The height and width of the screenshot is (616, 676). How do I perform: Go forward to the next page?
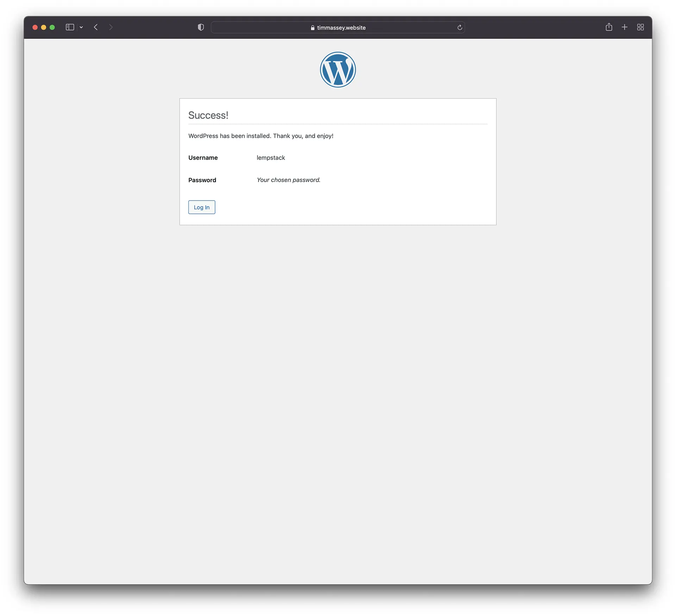point(111,27)
